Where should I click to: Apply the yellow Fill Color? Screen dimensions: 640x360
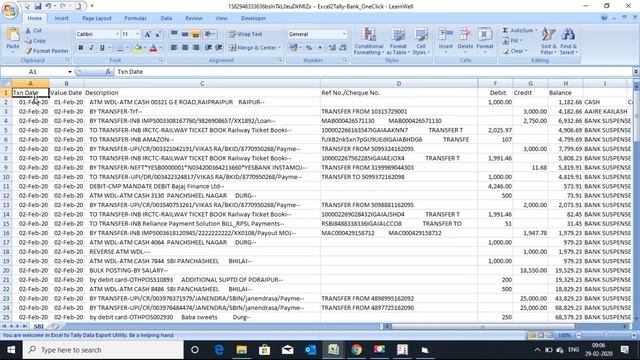click(x=138, y=48)
